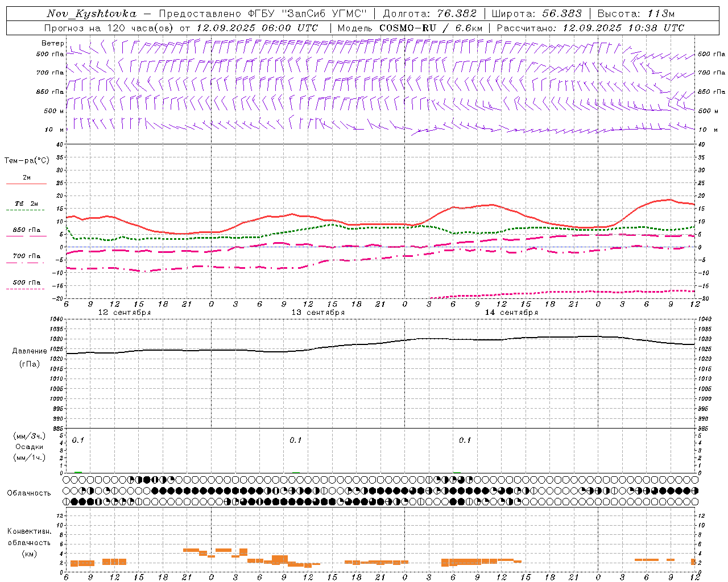Click the green precipitation bar on 12 сентября
The image size is (728, 582).
pyautogui.click(x=78, y=472)
